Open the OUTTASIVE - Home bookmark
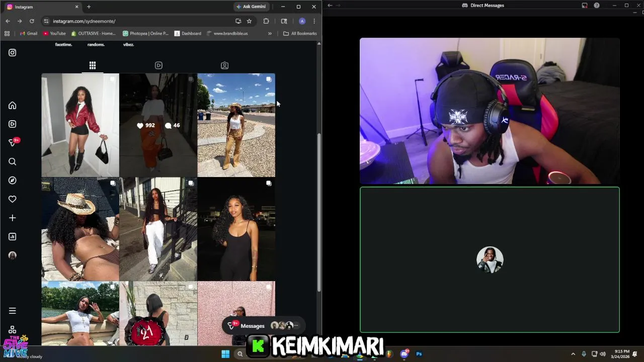The width and height of the screenshot is (644, 362). [x=94, y=34]
